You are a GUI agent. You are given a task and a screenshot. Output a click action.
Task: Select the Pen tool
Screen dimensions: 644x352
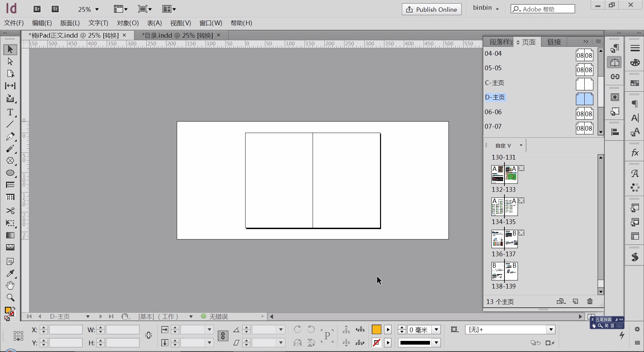pos(10,136)
